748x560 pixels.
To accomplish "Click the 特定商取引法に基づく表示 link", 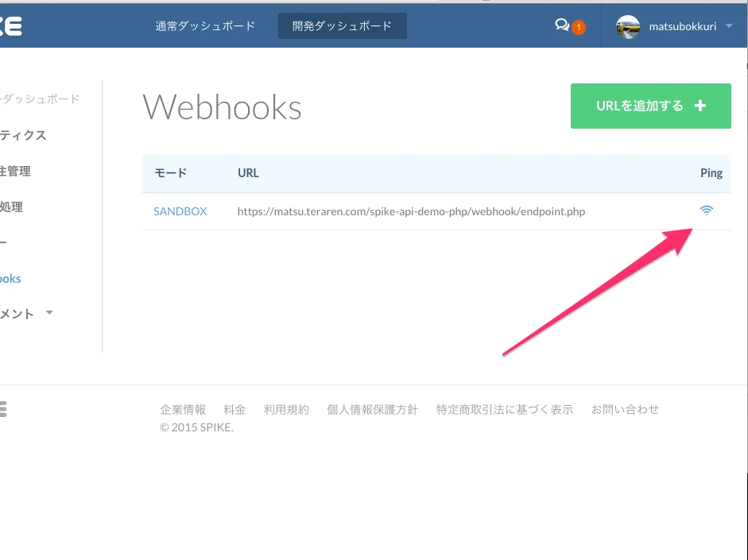I will [504, 409].
